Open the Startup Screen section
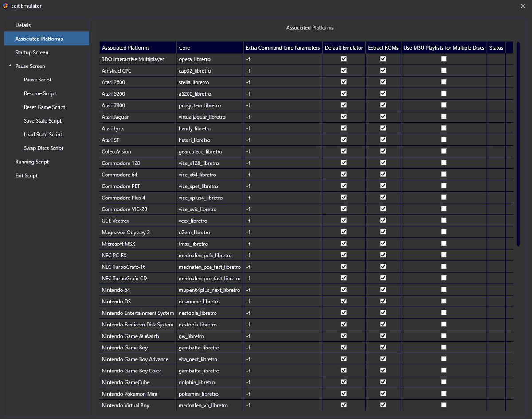532x419 pixels. [x=32, y=53]
